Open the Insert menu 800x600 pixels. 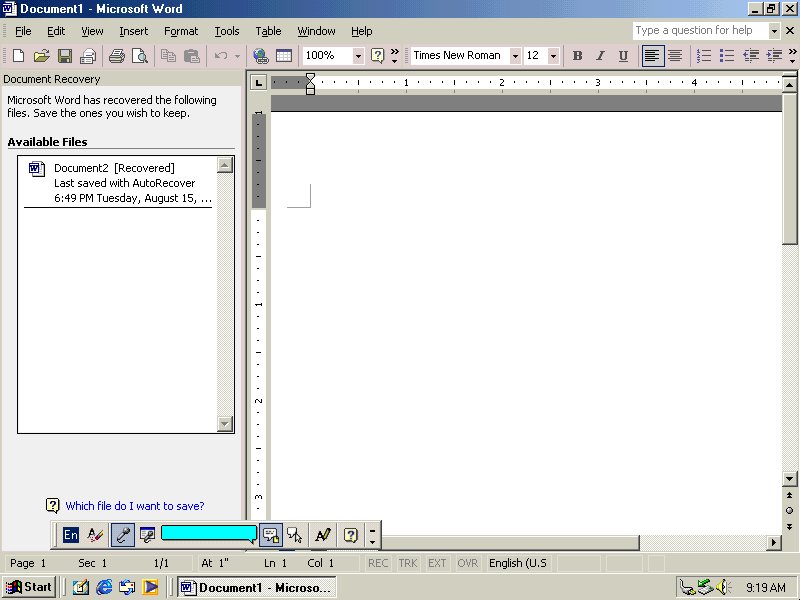(134, 31)
